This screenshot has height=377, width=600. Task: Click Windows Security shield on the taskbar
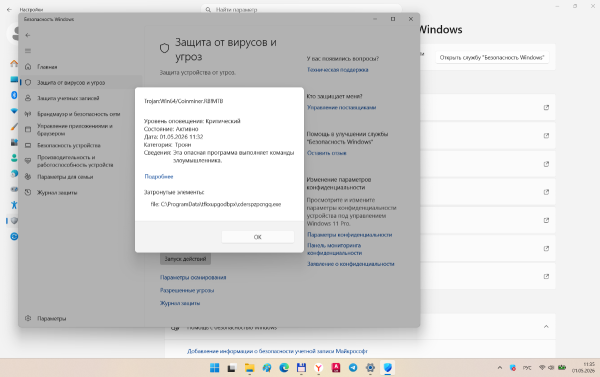point(388,368)
